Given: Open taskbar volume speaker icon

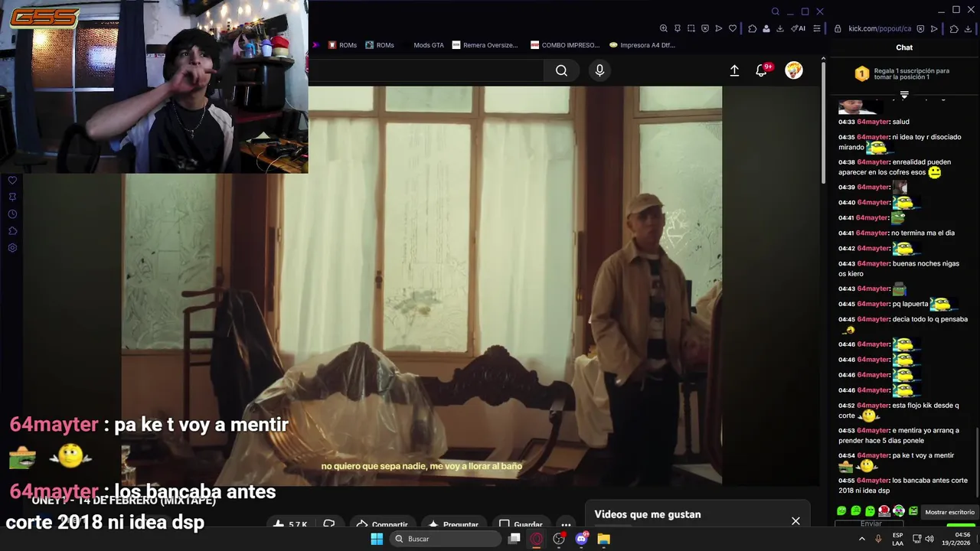Looking at the screenshot, I should click(x=929, y=539).
